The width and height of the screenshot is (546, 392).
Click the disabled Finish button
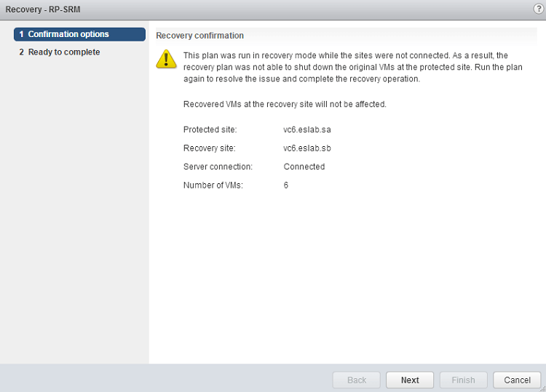click(x=463, y=380)
